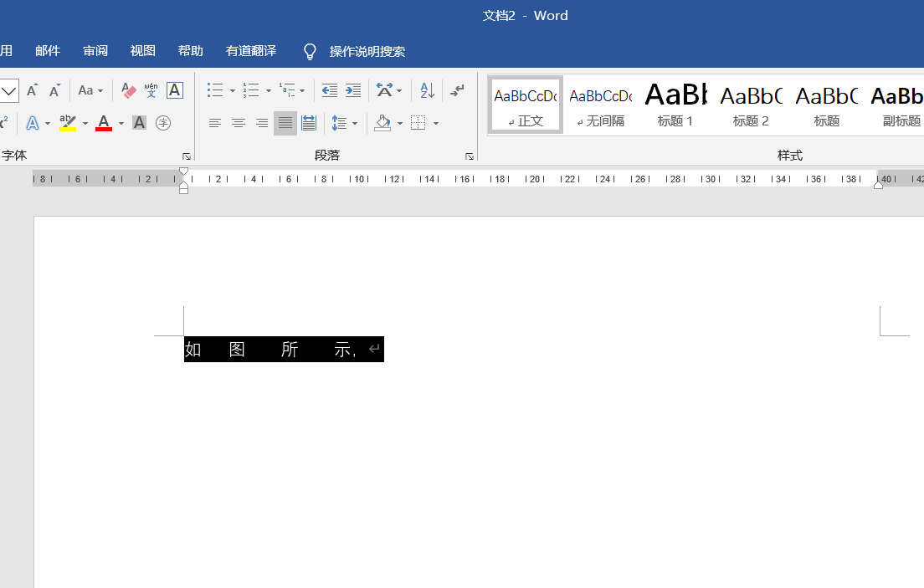Open Paragraph dialog launcher
The width and height of the screenshot is (924, 588).
click(469, 156)
